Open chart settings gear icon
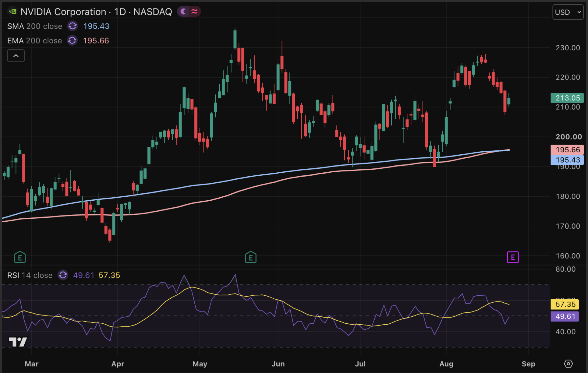Image resolution: width=588 pixels, height=373 pixels. (x=568, y=364)
